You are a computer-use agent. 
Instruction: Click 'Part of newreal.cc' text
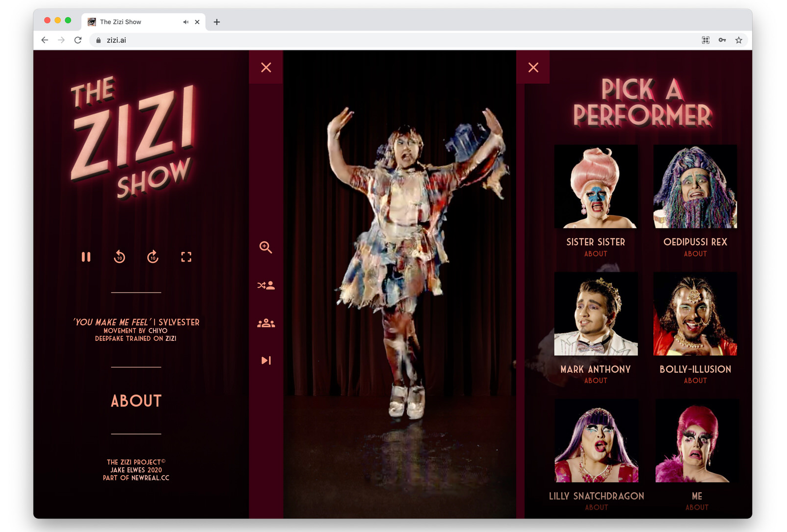tap(136, 478)
